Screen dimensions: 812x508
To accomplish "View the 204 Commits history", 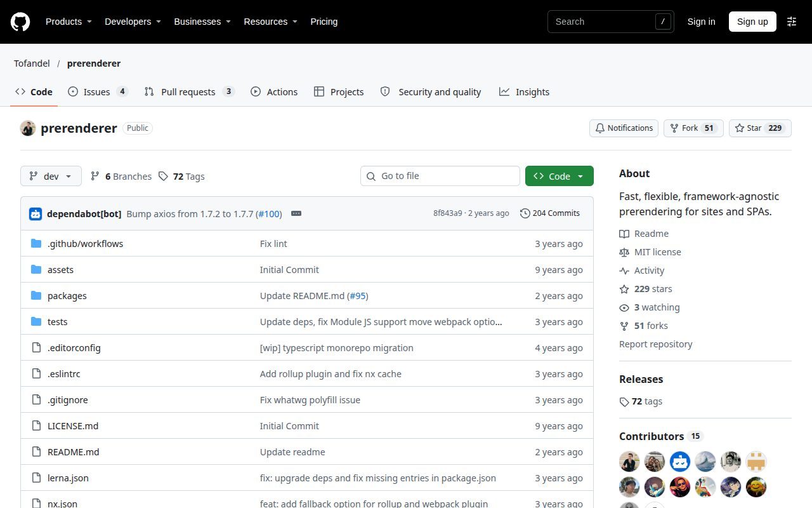I will tap(550, 213).
